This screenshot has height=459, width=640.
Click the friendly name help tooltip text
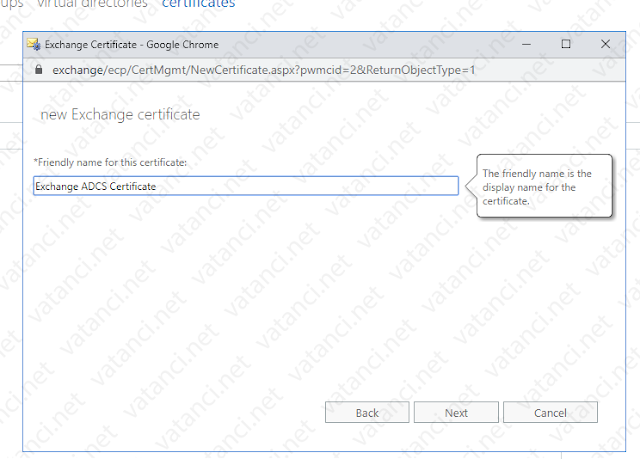point(537,187)
